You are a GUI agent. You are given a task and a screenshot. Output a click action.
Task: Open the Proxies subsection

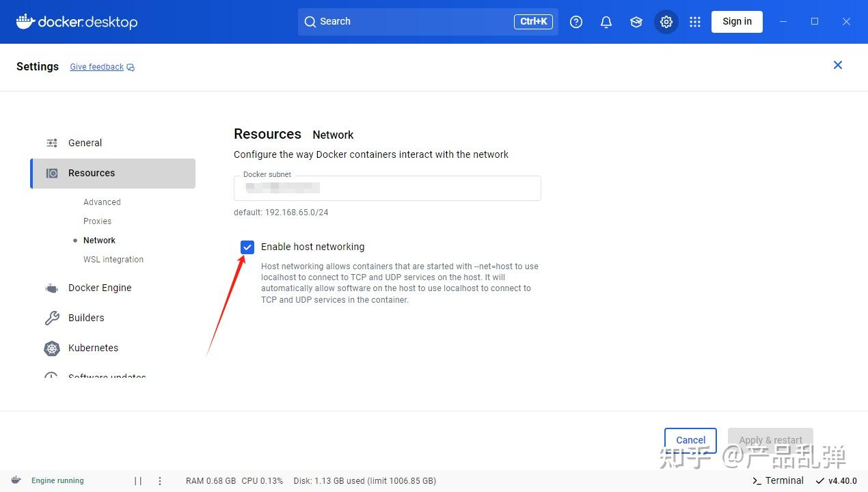coord(97,221)
